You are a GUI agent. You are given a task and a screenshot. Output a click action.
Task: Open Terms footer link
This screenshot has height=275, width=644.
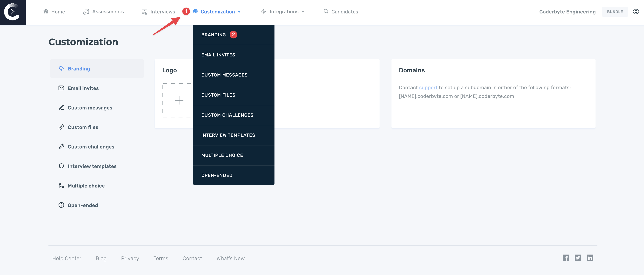click(161, 258)
